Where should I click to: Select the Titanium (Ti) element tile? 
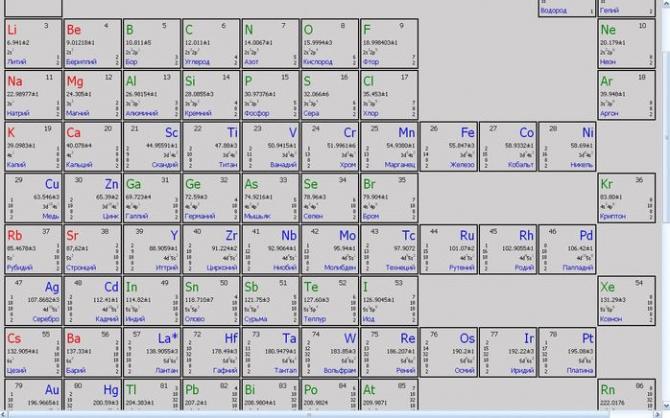click(210, 146)
